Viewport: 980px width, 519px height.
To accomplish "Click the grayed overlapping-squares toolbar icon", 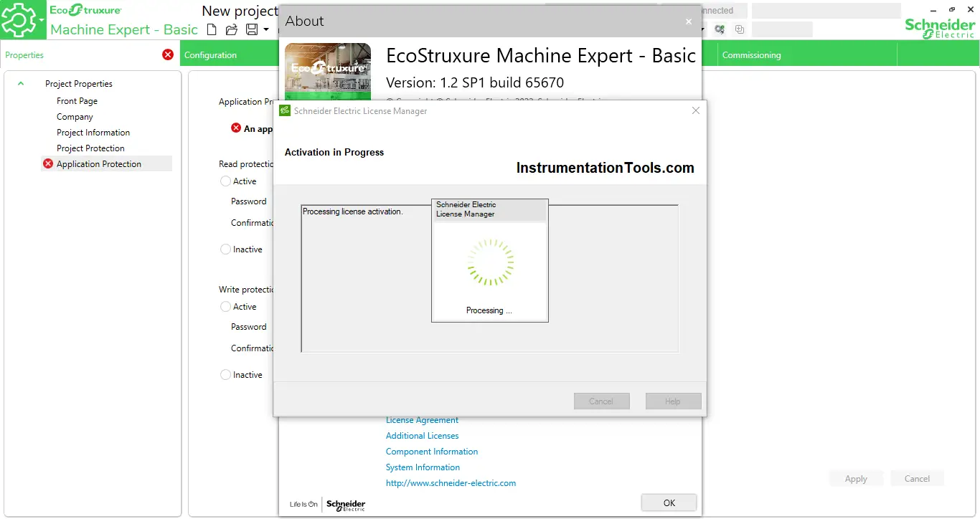I will point(740,29).
